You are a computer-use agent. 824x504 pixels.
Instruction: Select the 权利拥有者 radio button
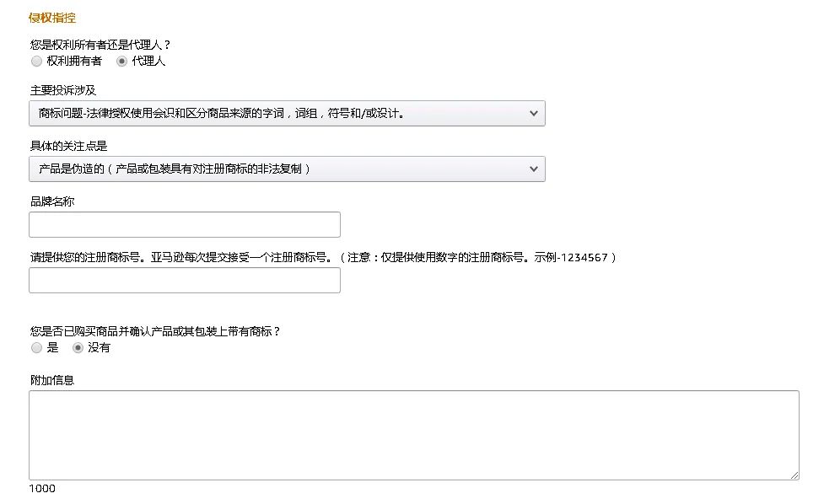tap(36, 62)
